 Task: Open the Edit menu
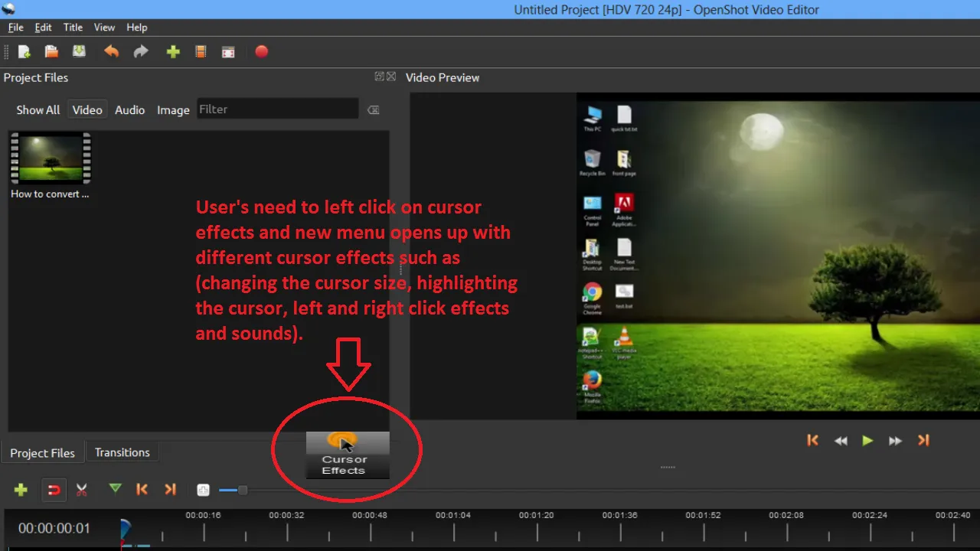(44, 28)
